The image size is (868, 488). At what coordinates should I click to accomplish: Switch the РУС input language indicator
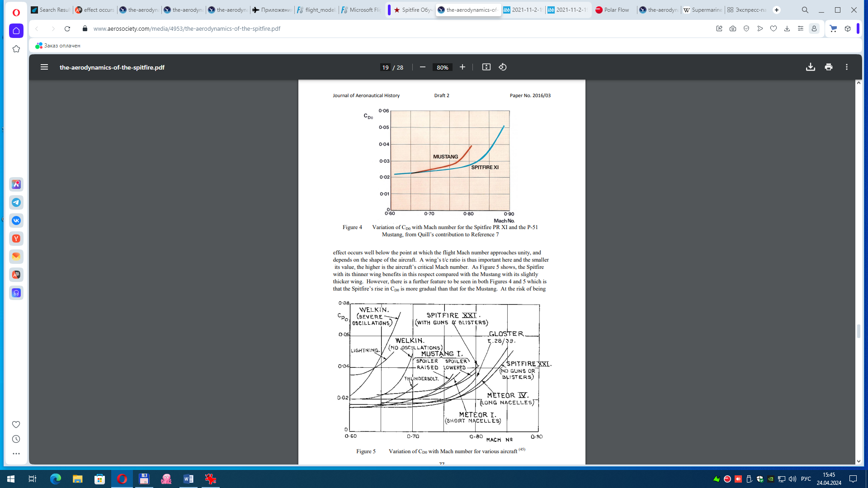tap(806, 479)
